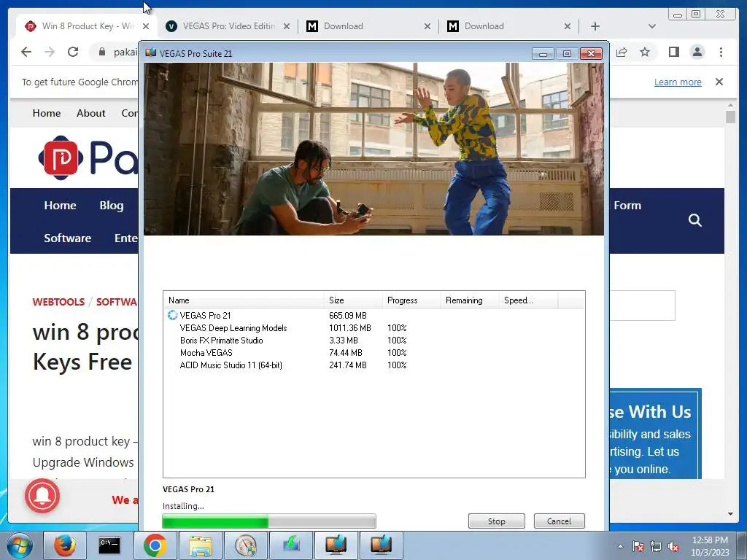The image size is (747, 560).
Task: Open the Chrome profile menu
Action: 697,52
